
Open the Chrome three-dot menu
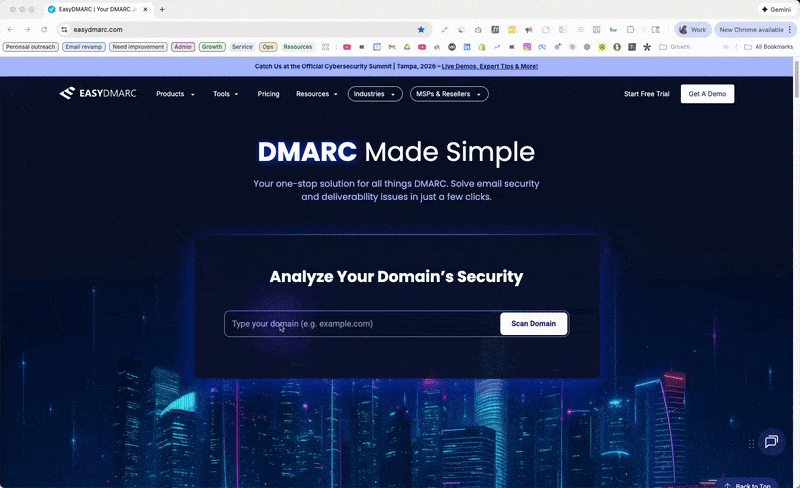click(790, 30)
